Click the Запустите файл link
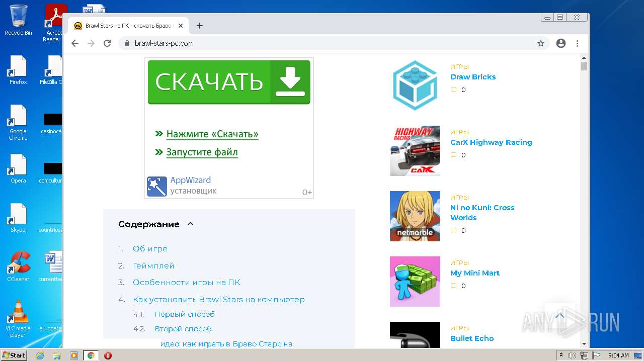This screenshot has height=362, width=644. click(202, 152)
